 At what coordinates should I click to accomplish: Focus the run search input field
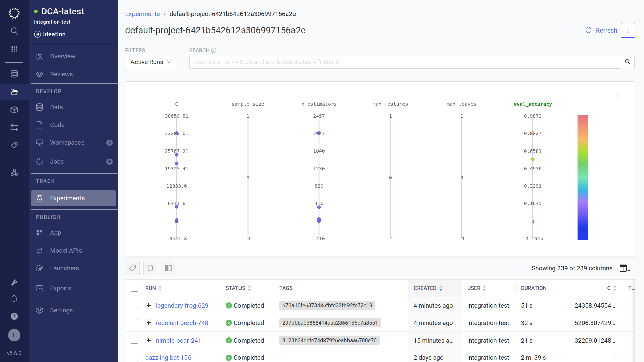coord(405,62)
